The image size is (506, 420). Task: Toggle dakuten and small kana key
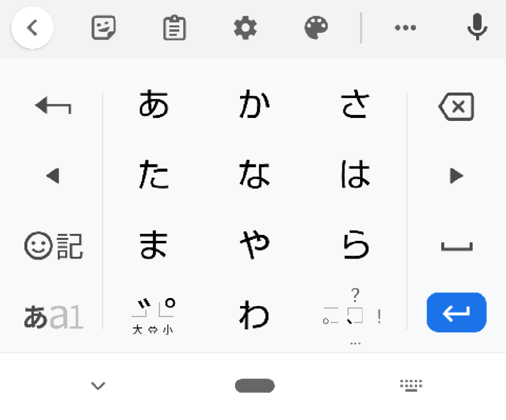point(153,316)
